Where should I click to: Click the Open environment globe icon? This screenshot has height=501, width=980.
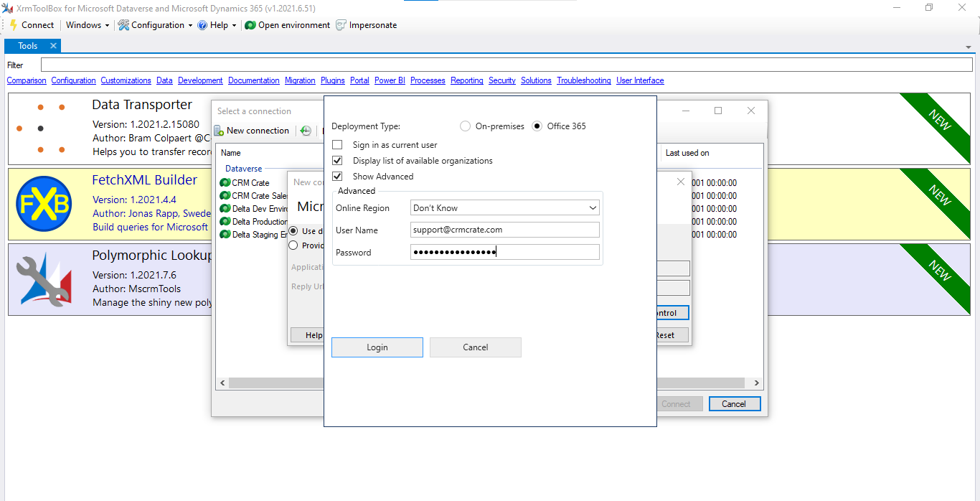(249, 25)
